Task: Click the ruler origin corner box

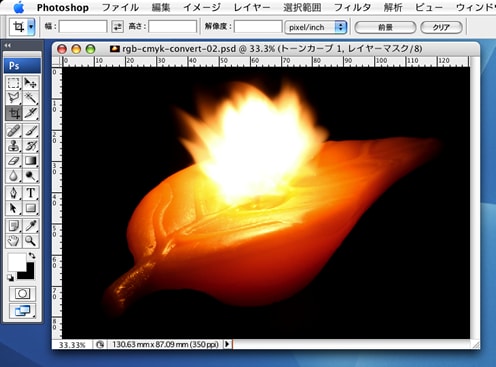Action: tap(57, 61)
